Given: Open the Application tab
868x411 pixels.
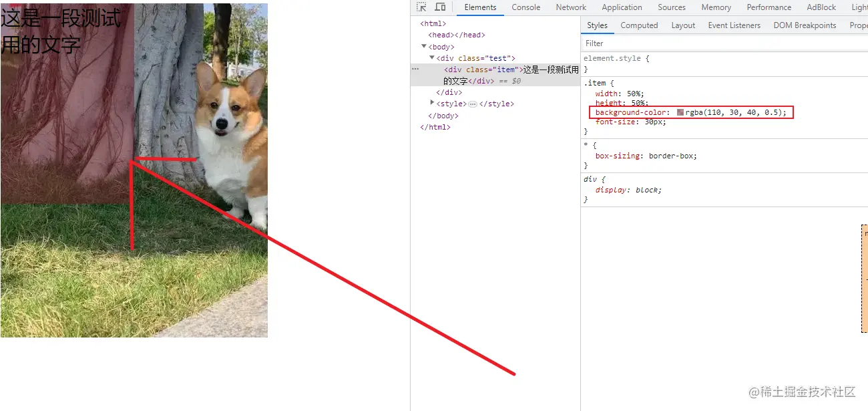Looking at the screenshot, I should [x=622, y=7].
